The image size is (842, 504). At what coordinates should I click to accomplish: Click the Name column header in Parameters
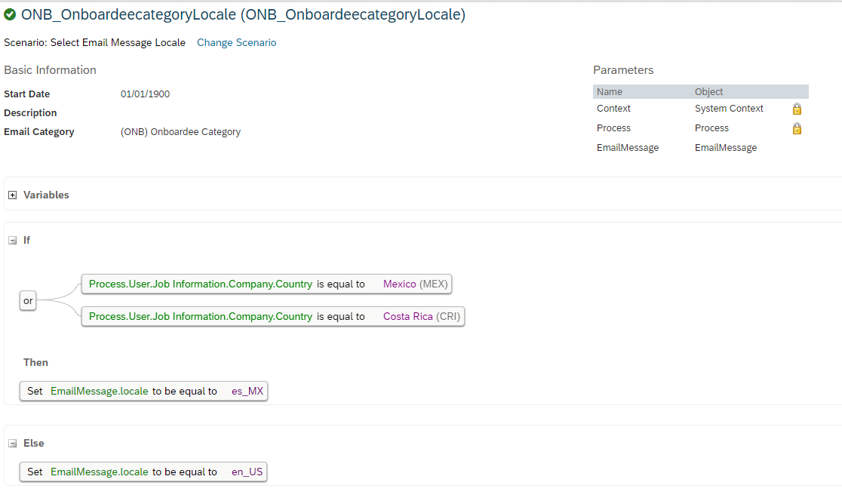tap(610, 92)
